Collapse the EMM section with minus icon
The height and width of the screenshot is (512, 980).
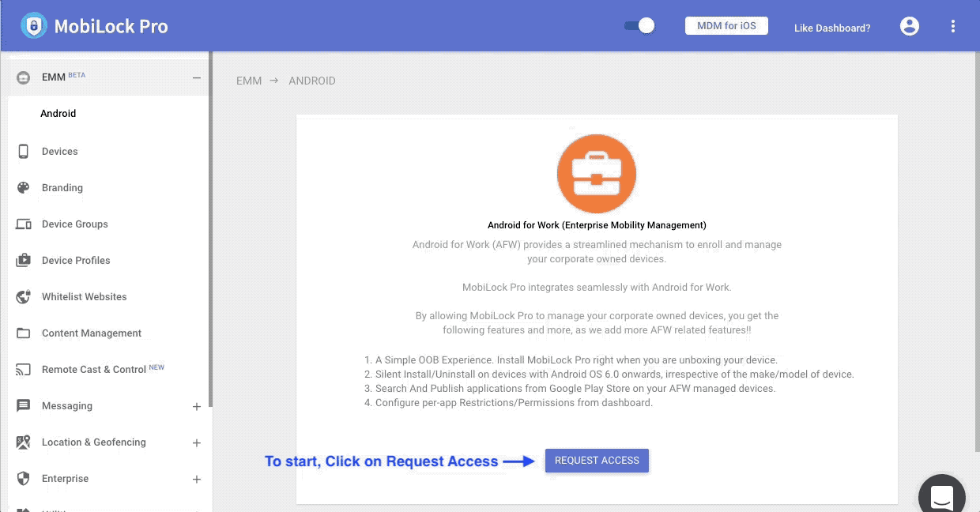click(x=197, y=77)
